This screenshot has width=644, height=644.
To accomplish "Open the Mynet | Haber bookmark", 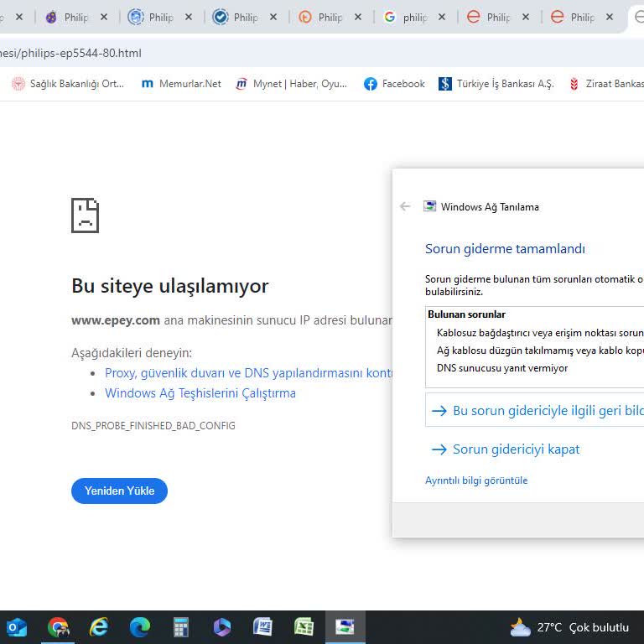I will point(292,84).
